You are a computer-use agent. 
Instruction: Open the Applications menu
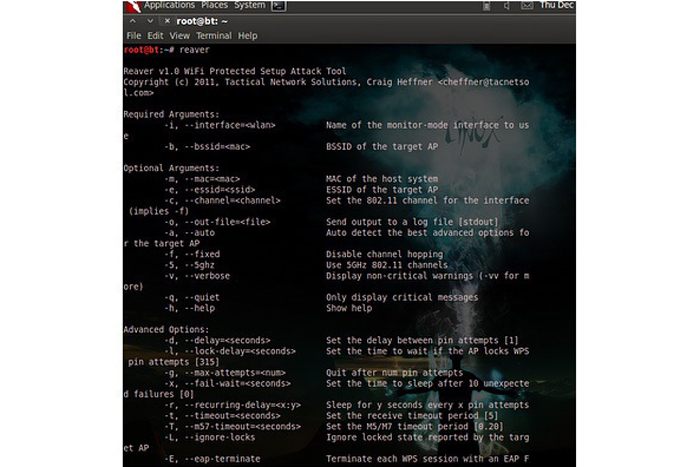169,5
